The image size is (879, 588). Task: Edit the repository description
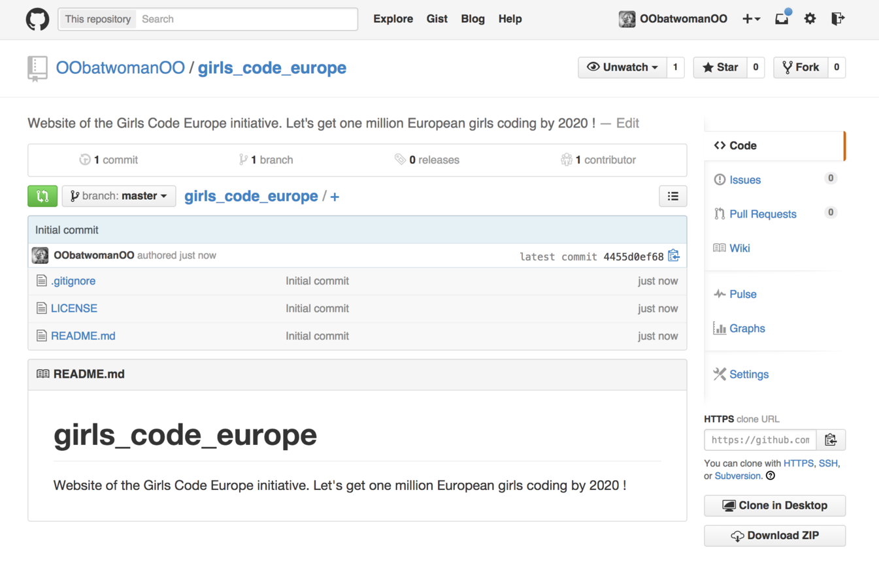point(627,123)
